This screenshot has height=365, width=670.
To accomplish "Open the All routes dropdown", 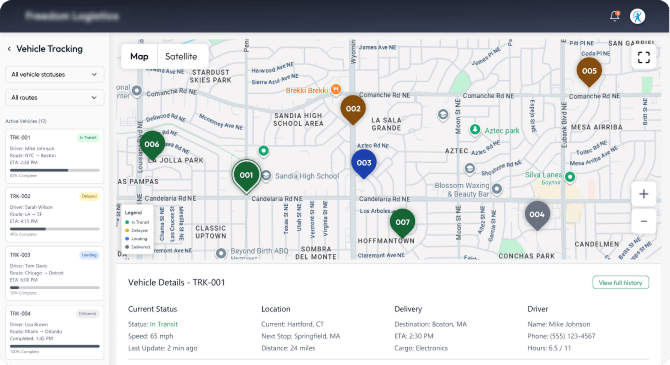I will [55, 97].
